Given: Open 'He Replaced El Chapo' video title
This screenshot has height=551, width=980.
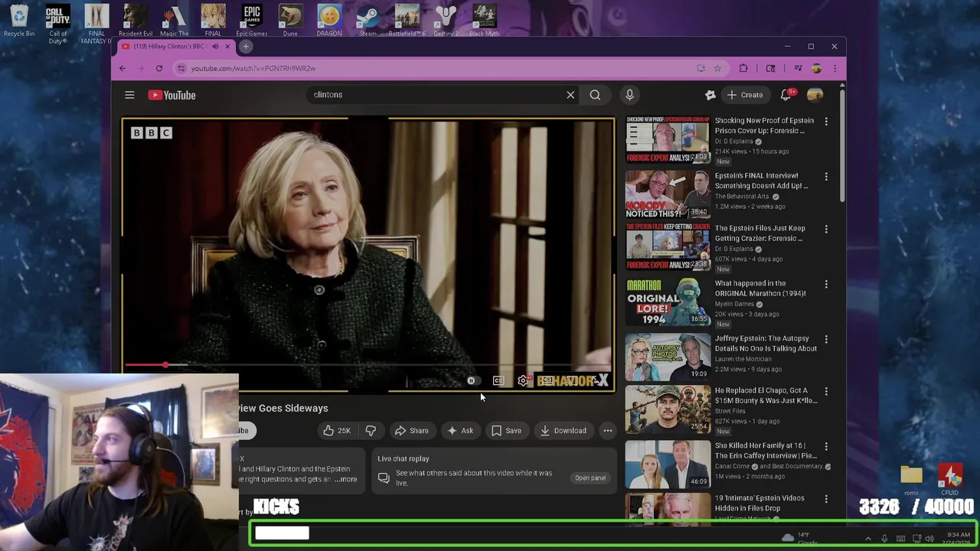Looking at the screenshot, I should [766, 396].
